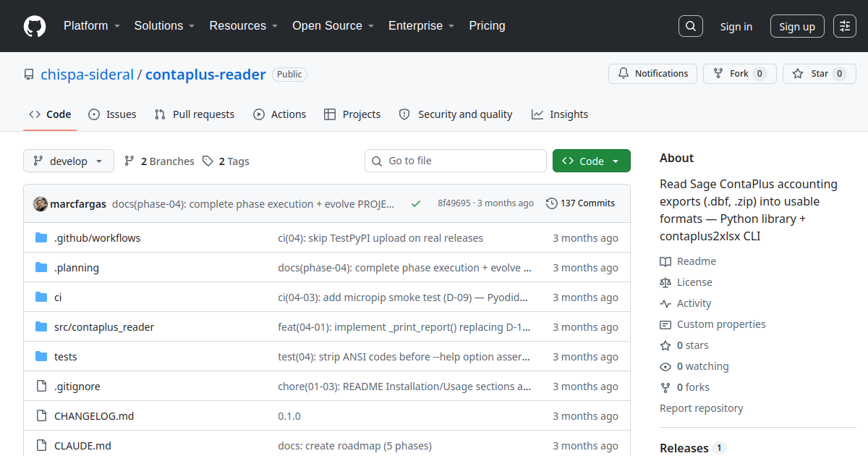The width and height of the screenshot is (868, 456).
Task: Expand the Resources menu
Action: click(243, 25)
